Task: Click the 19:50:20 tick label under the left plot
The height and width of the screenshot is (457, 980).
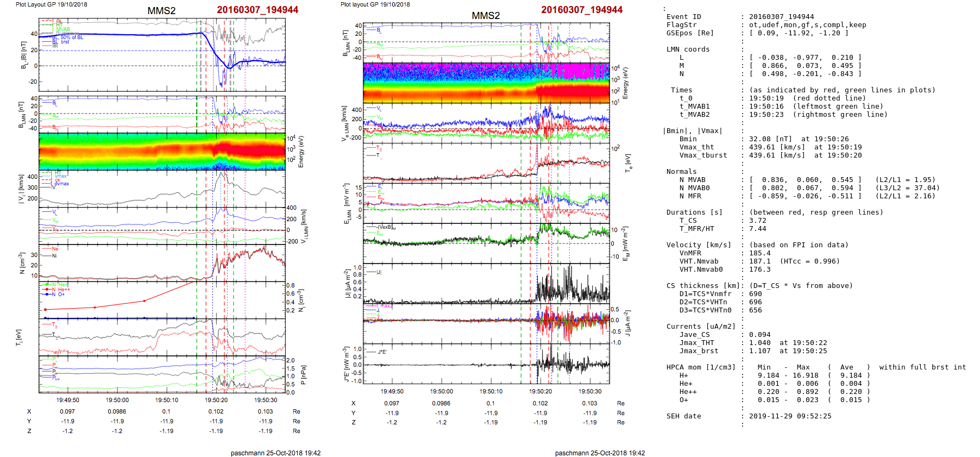Action: coord(216,400)
